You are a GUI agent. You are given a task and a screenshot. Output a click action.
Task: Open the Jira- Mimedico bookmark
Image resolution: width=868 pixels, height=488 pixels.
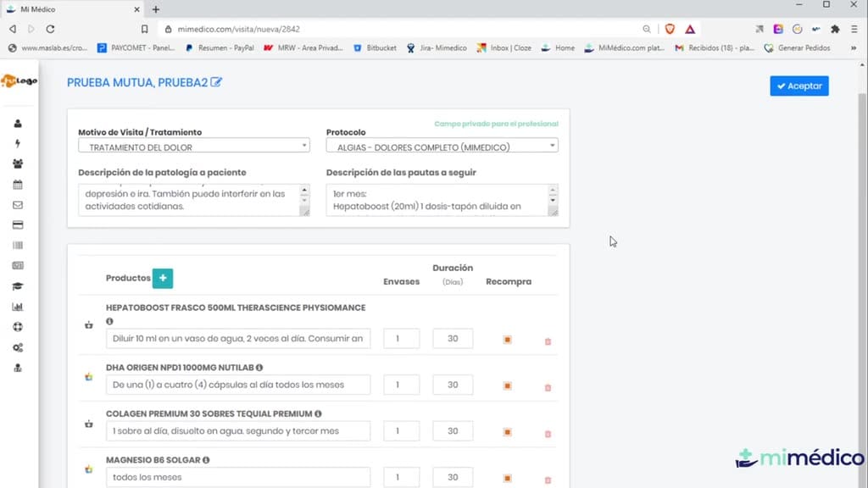click(437, 48)
